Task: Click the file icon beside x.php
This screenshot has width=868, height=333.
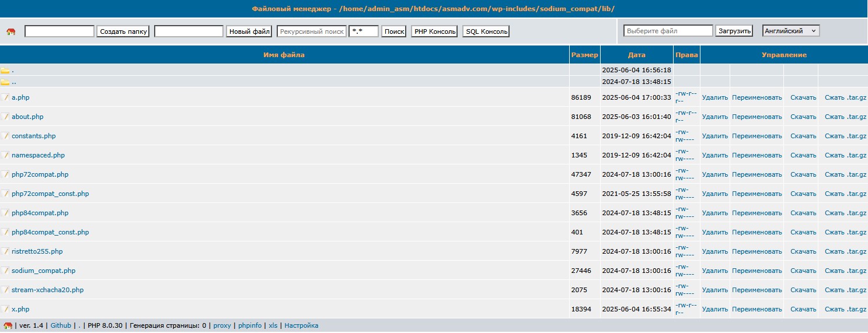Action: click(x=5, y=309)
